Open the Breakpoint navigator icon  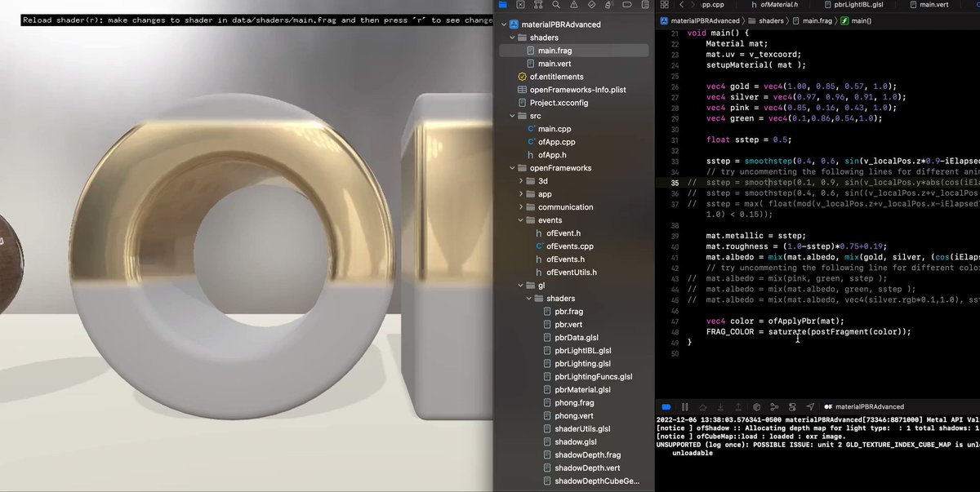tap(627, 5)
